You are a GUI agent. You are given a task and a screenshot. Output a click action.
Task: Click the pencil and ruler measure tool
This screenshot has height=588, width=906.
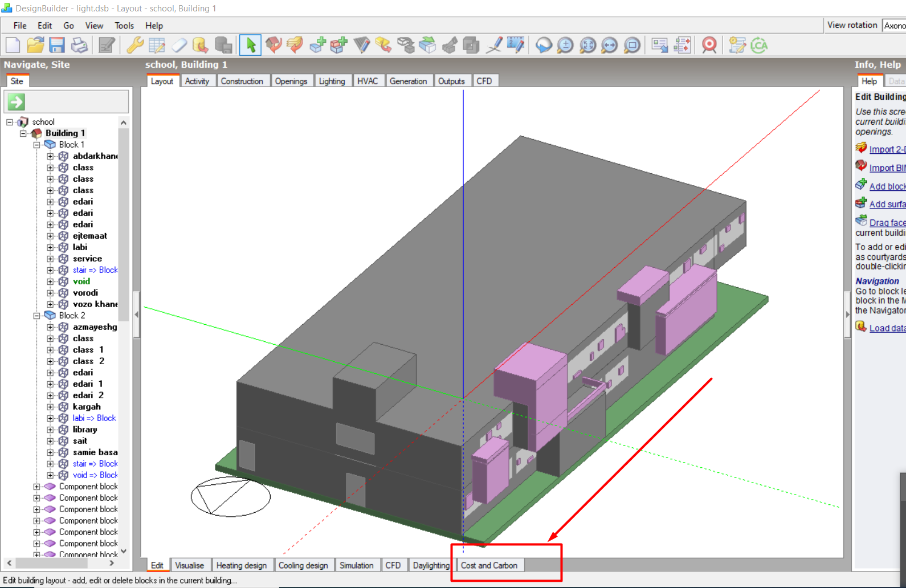point(516,45)
